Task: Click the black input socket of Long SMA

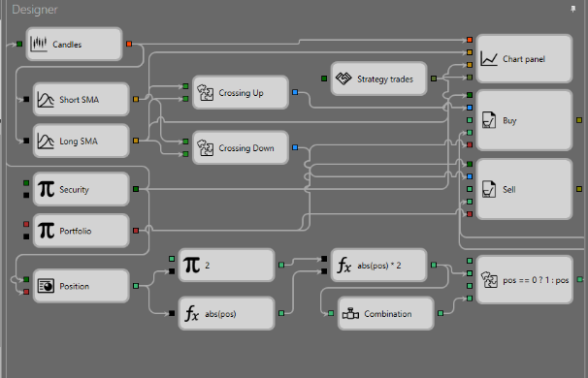Action: coord(26,141)
